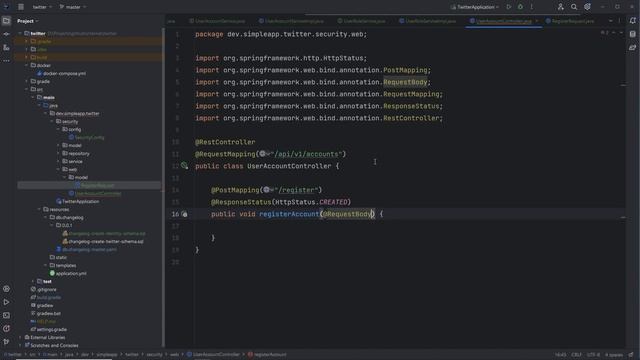The height and width of the screenshot is (360, 640).
Task: Show the hidden editor tabs list
Action: (611, 21)
